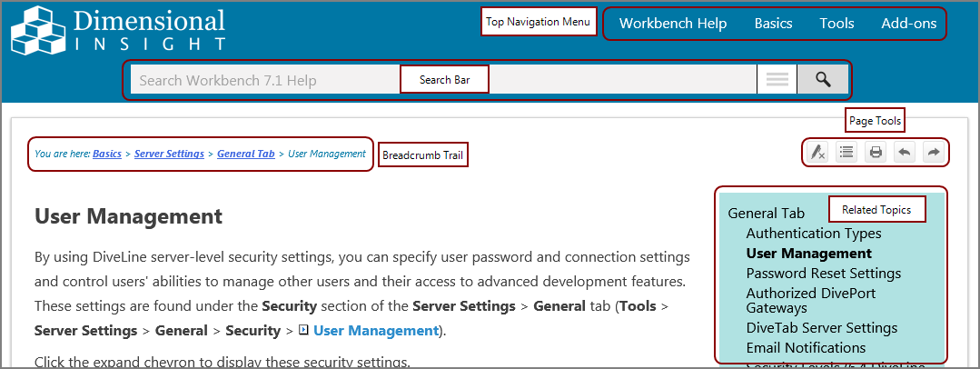Open the Basics menu
This screenshot has height=369, width=980.
[x=773, y=24]
